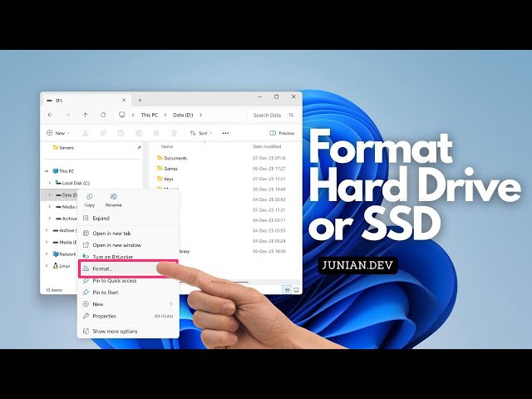
Task: Select Show more options
Action: click(x=128, y=331)
